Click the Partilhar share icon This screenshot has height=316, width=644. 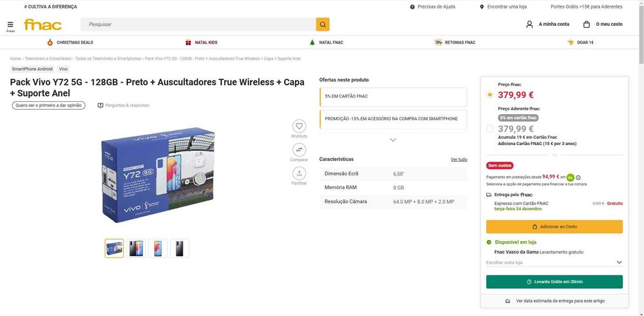(x=299, y=173)
